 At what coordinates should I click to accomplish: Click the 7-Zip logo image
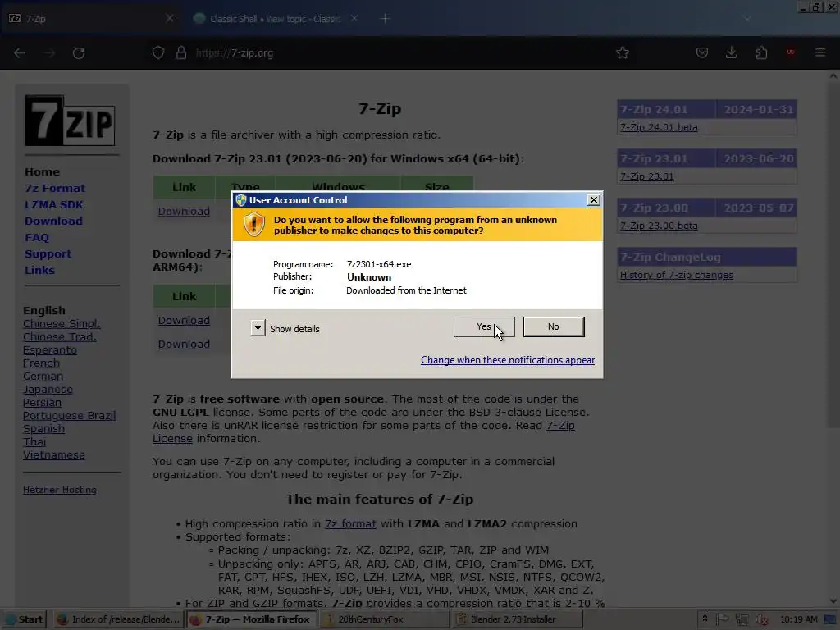pyautogui.click(x=70, y=121)
